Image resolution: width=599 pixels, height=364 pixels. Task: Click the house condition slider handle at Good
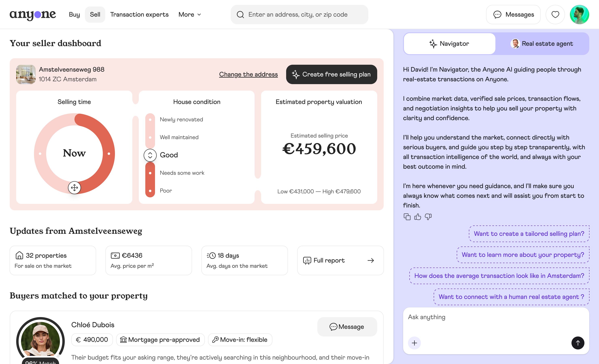click(x=150, y=155)
